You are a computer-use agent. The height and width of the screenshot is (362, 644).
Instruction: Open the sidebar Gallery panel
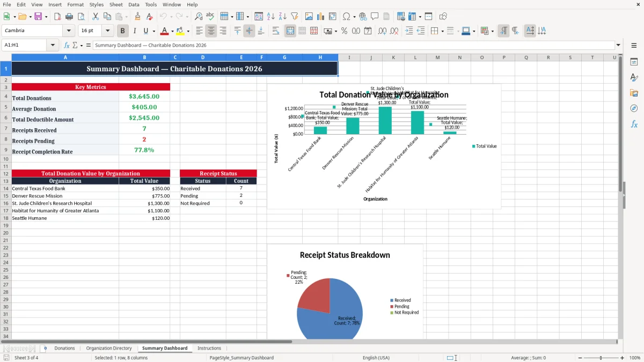coord(634,93)
